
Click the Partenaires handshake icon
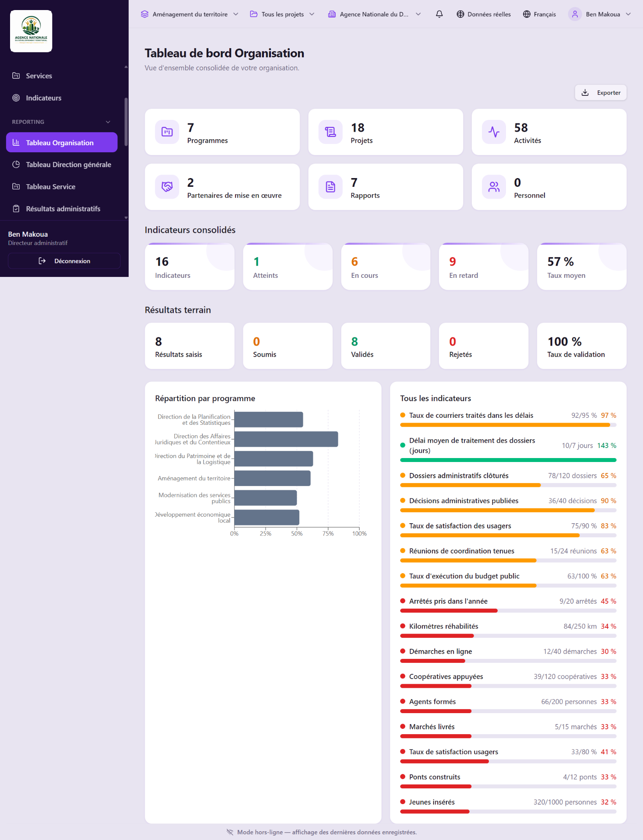tap(167, 187)
